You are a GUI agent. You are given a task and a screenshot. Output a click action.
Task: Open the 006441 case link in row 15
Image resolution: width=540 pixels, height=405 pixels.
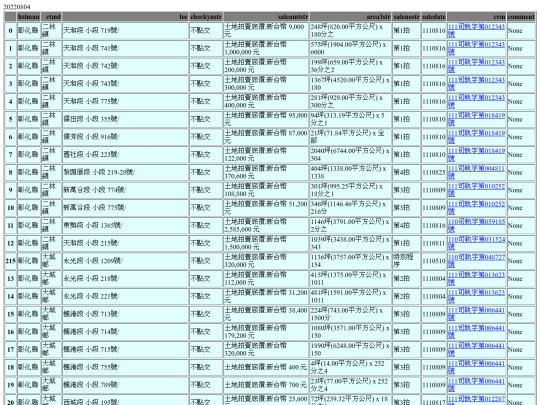click(x=476, y=314)
